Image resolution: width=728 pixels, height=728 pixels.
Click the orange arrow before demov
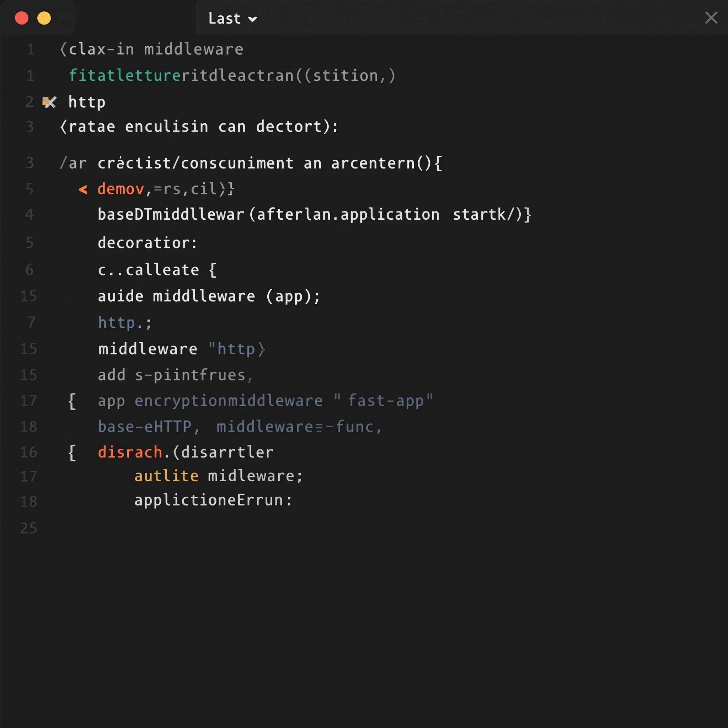click(82, 189)
